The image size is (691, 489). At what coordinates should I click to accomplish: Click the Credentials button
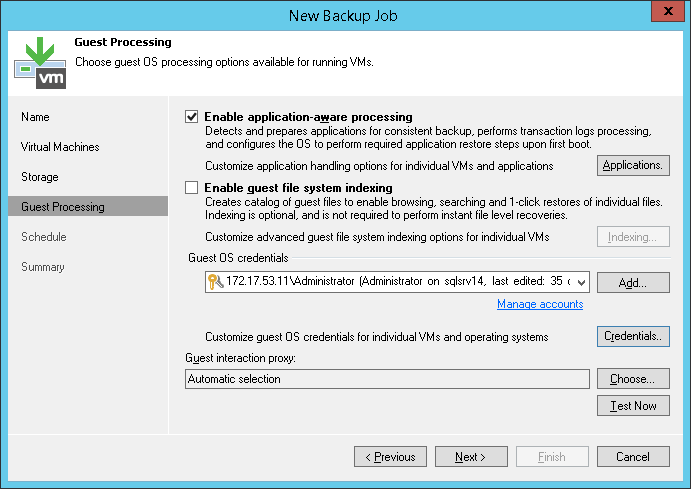(633, 337)
